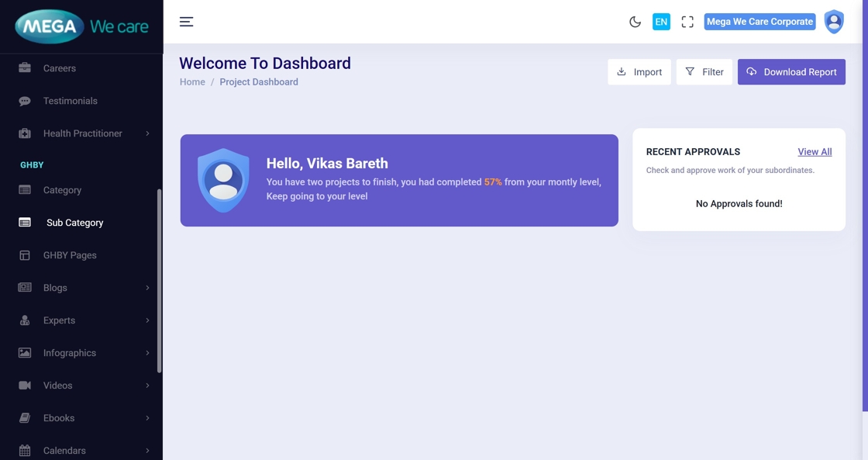Toggle the hamburger sidebar menu
Viewport: 868px width, 460px height.
tap(186, 22)
